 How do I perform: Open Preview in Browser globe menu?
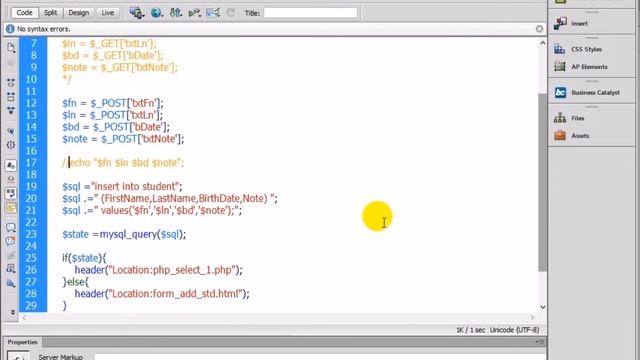point(157,13)
